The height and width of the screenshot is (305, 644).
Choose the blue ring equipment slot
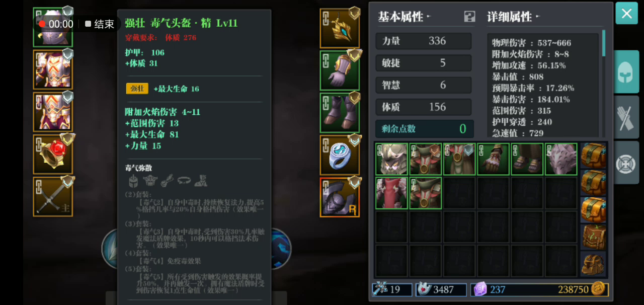340,155
